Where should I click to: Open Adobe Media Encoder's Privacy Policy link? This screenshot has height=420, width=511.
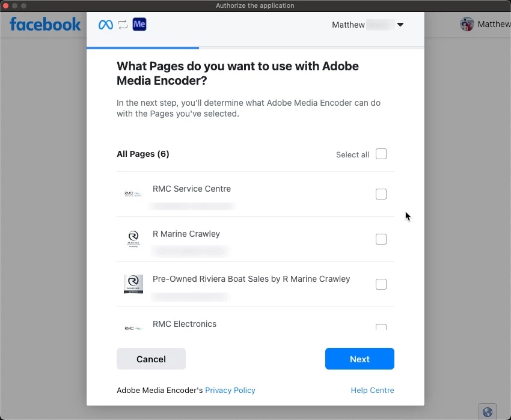point(230,390)
